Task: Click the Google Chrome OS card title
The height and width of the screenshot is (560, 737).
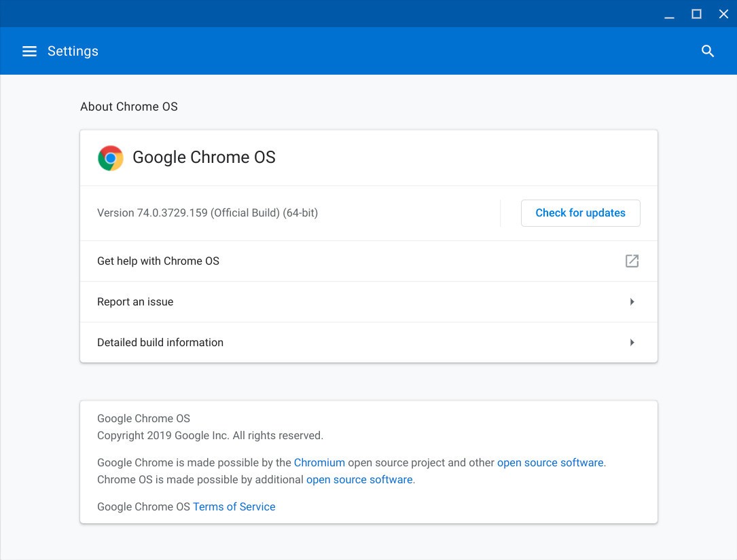Action: 204,157
